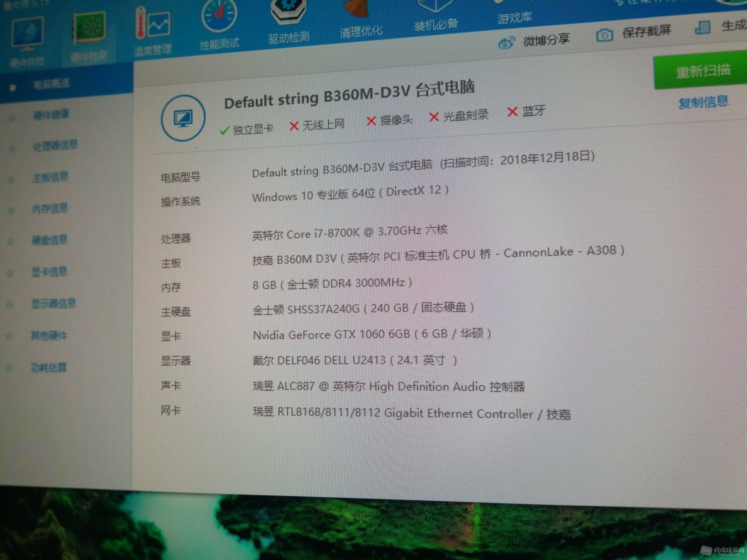The image size is (747, 560).
Task: Click the 8 GB 金士顿 DDR4 memory text
Action: tap(332, 284)
